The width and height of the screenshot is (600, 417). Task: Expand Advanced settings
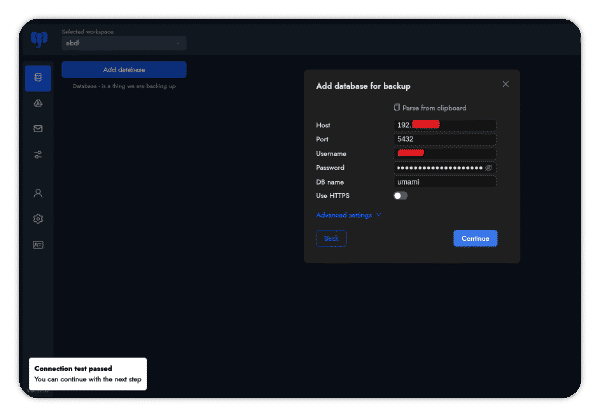(349, 215)
